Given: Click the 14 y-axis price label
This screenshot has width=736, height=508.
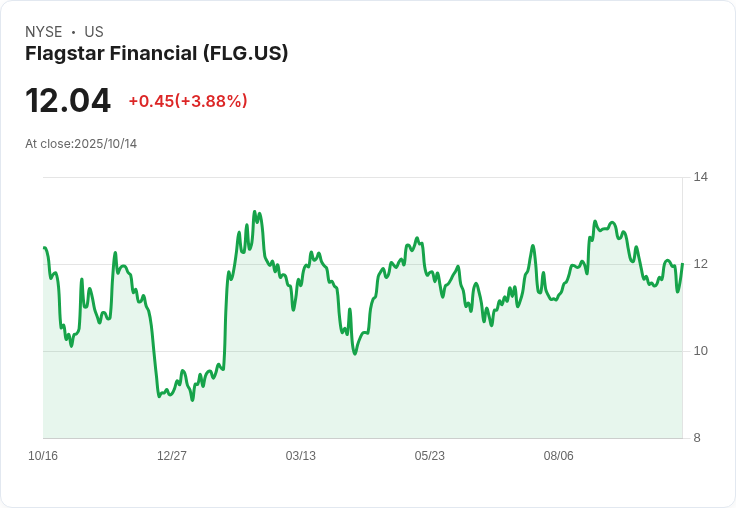Looking at the screenshot, I should click(x=700, y=177).
